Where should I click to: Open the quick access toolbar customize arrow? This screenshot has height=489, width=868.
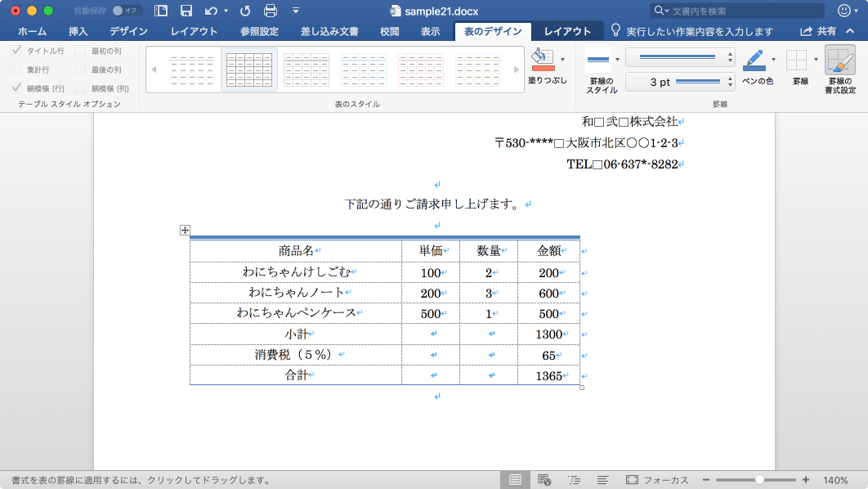tap(296, 11)
